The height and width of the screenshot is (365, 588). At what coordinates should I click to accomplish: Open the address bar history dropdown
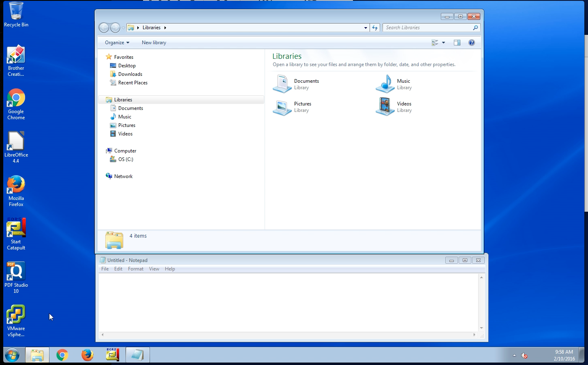(366, 28)
